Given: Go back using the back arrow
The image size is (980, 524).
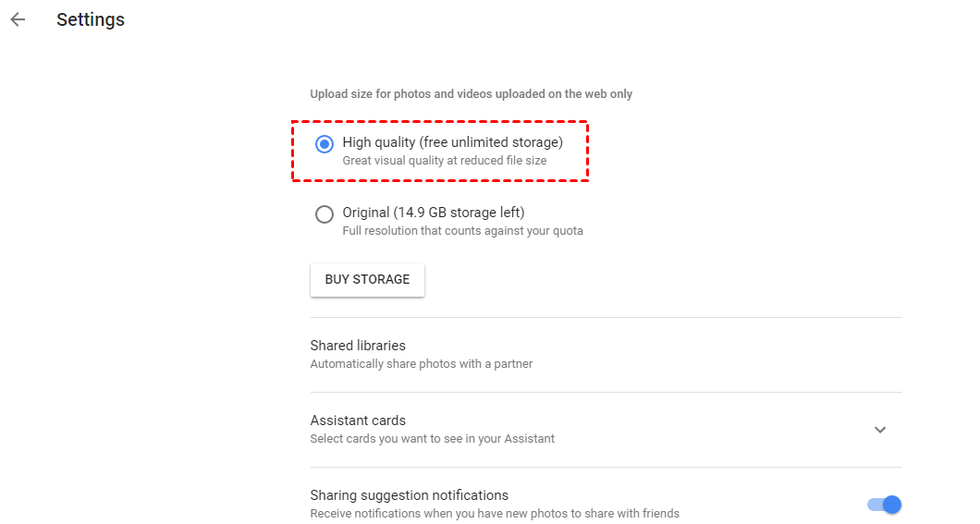Looking at the screenshot, I should (18, 19).
